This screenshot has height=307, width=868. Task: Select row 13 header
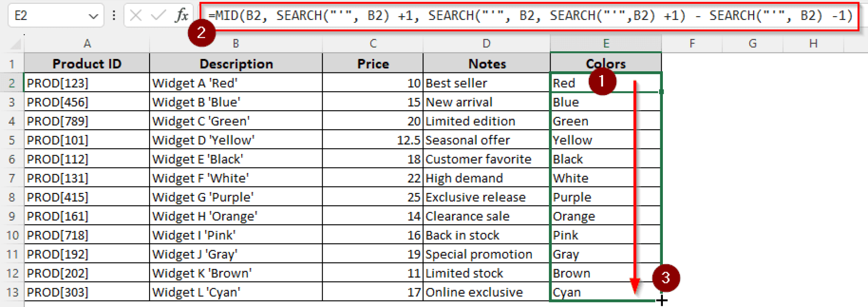click(x=12, y=292)
